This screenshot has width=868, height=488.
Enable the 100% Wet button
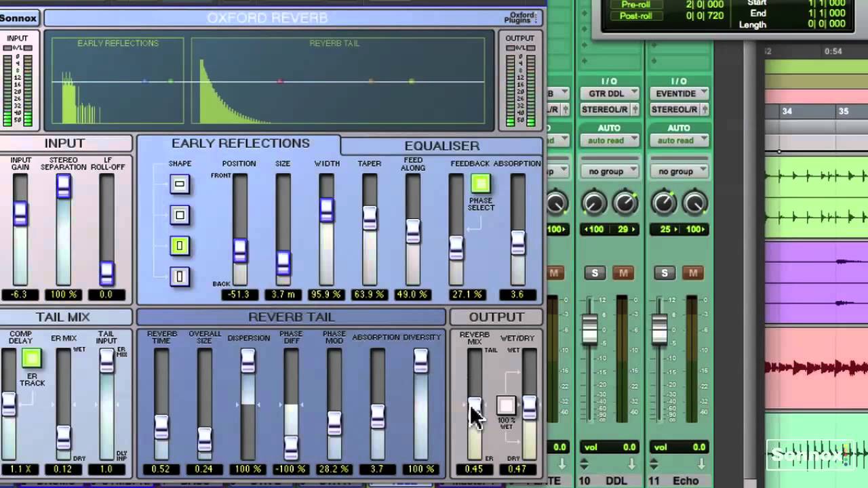[x=506, y=405]
